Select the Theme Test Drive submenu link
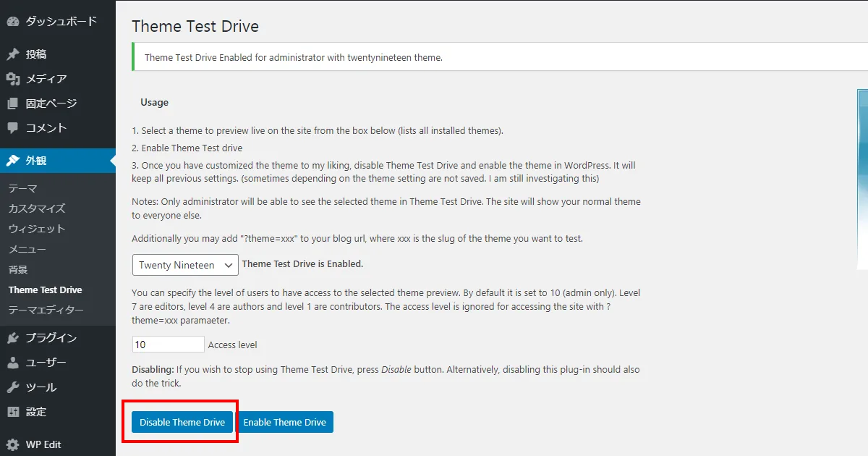 pos(46,290)
